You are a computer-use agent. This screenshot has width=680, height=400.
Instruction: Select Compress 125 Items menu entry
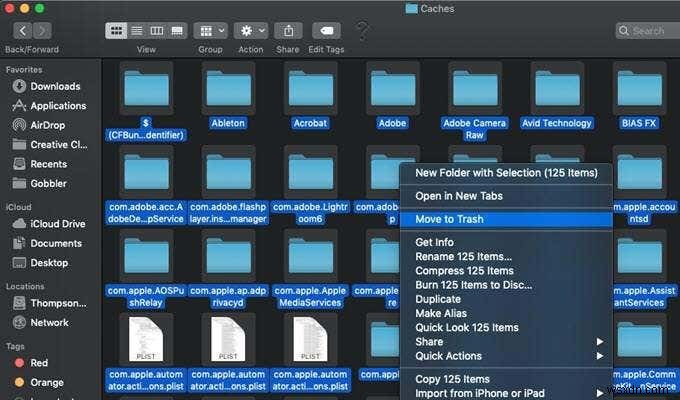pyautogui.click(x=464, y=271)
